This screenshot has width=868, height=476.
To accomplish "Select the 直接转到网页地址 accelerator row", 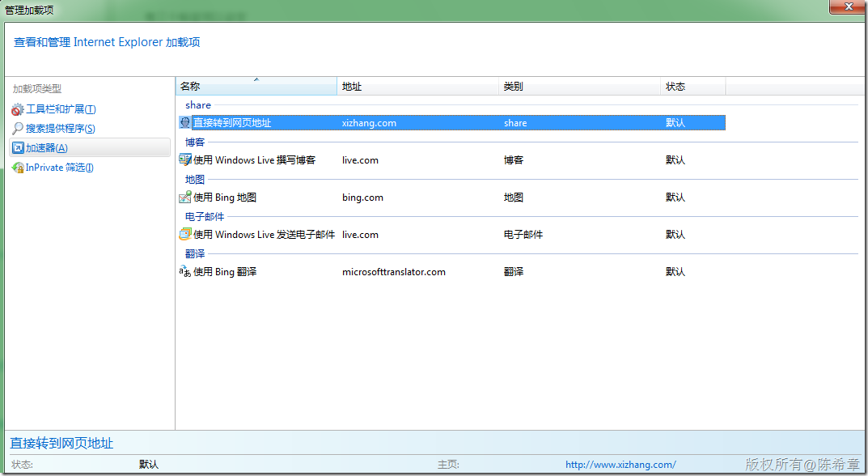I will 451,122.
